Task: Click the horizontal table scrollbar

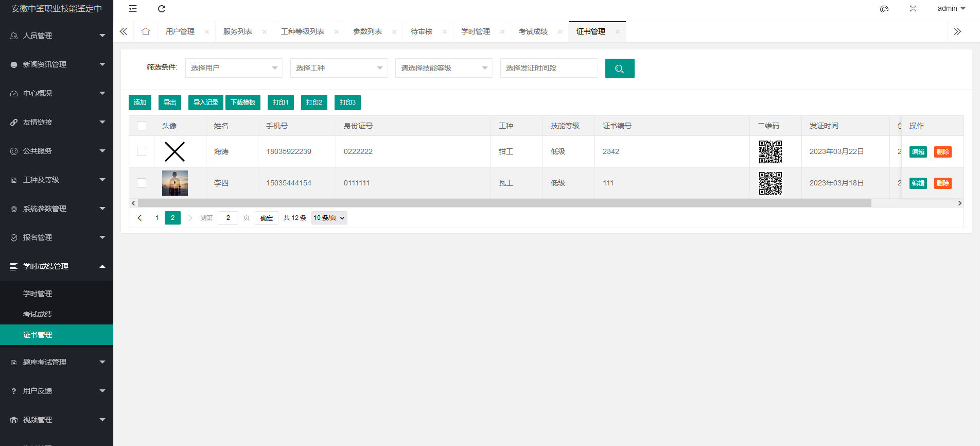Action: click(x=504, y=203)
